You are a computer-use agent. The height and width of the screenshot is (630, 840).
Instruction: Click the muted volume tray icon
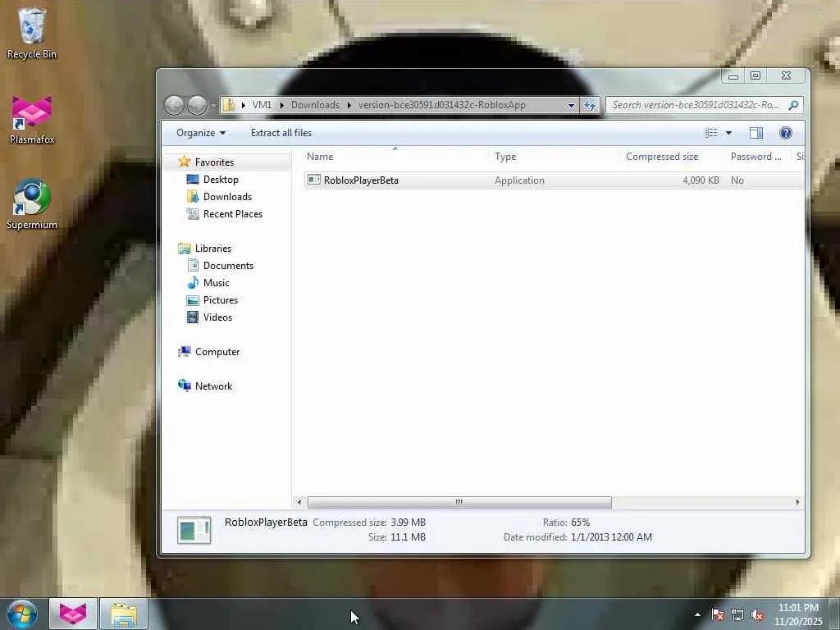(x=757, y=614)
